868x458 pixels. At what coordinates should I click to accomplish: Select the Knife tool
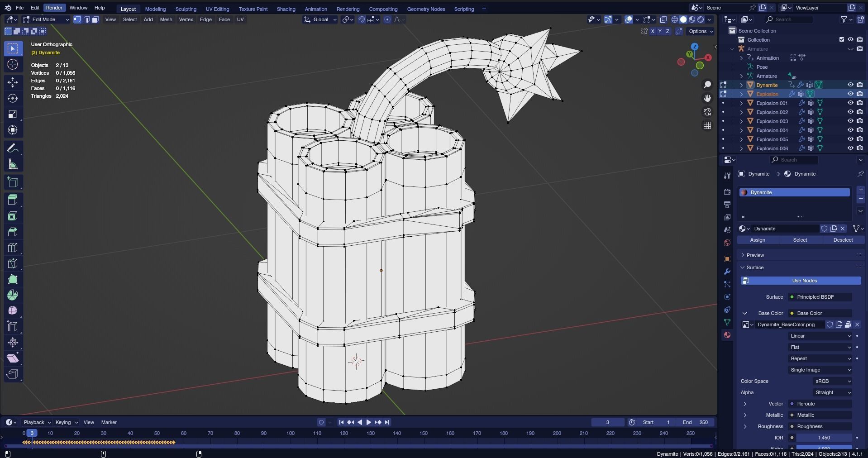coord(13,263)
